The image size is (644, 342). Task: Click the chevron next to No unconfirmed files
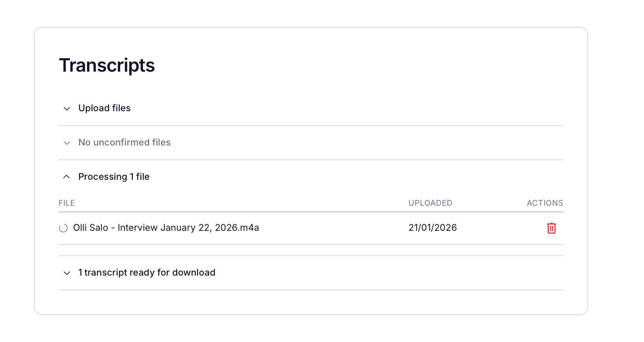point(66,143)
